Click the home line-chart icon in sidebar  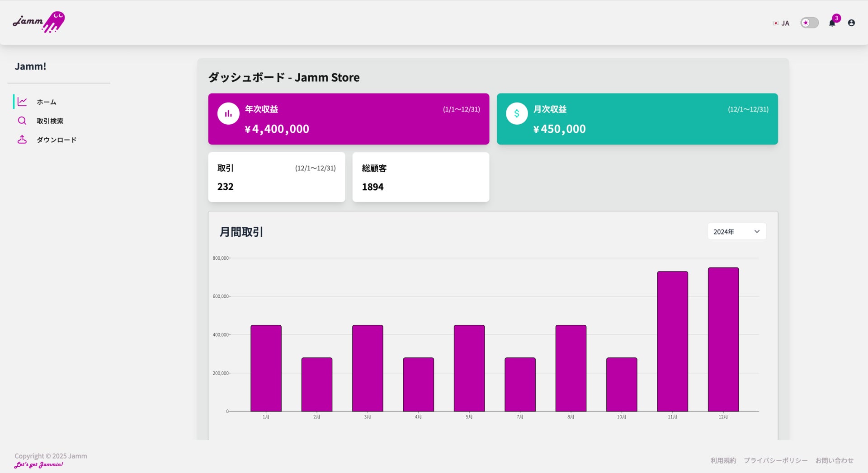22,102
